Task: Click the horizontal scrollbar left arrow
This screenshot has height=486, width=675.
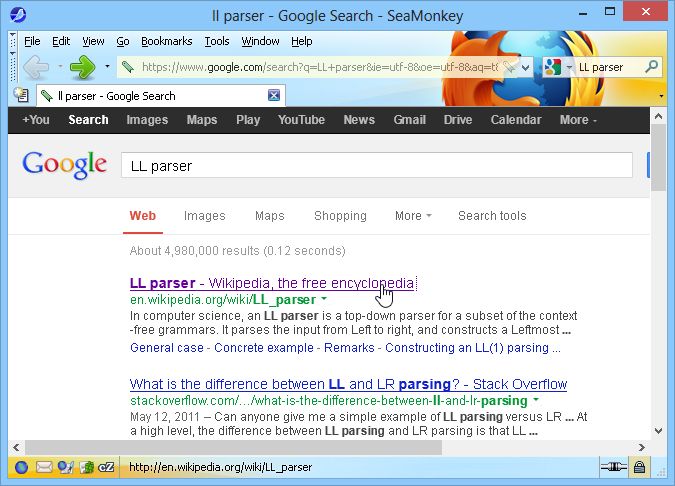Action: pyautogui.click(x=16, y=447)
